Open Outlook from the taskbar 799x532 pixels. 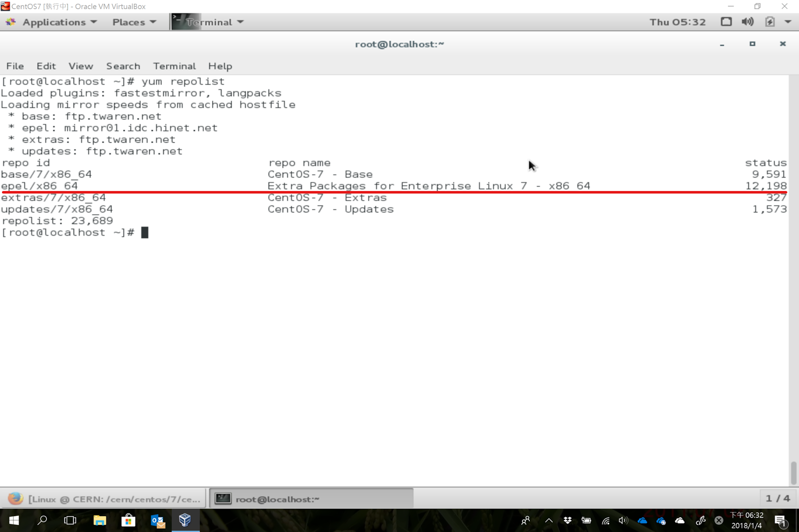click(157, 521)
